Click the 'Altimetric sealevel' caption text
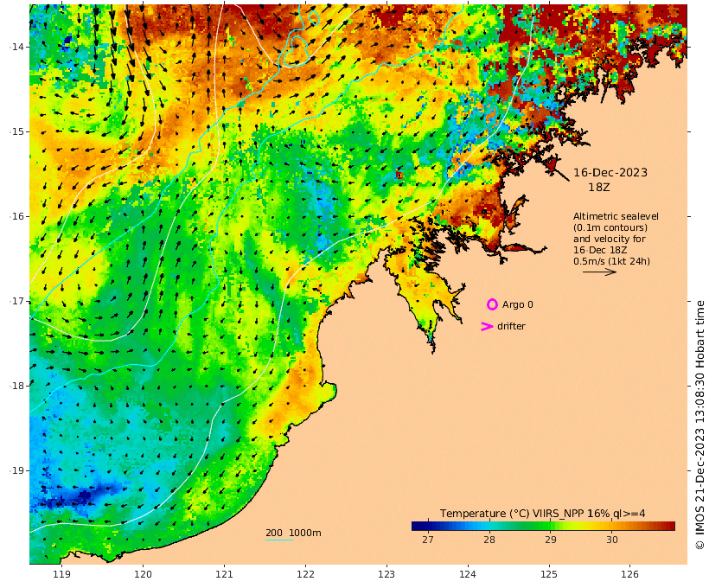The height and width of the screenshot is (588, 709). (x=616, y=216)
